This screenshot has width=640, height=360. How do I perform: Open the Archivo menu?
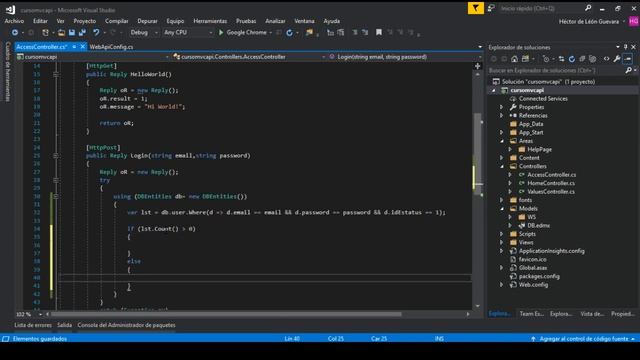(x=14, y=21)
